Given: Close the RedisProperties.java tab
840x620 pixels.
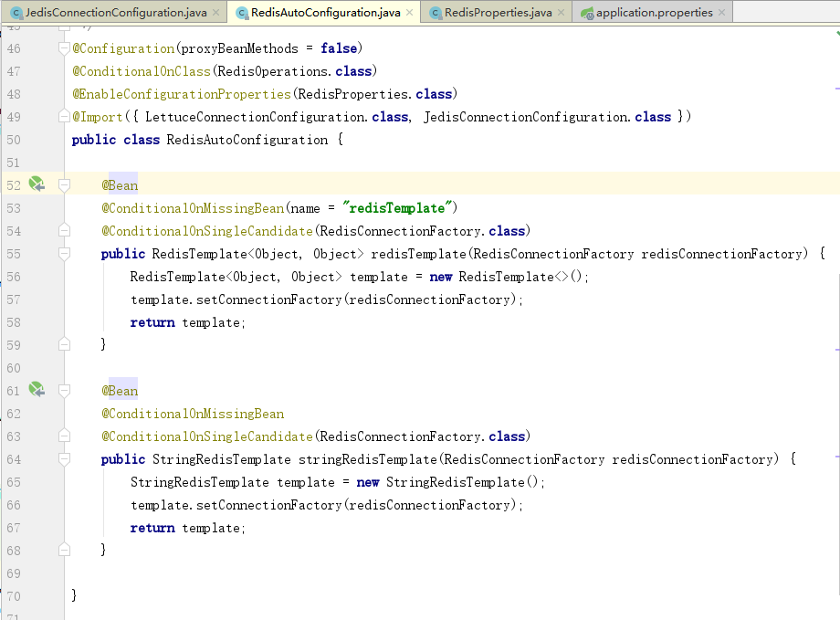Looking at the screenshot, I should (x=561, y=12).
